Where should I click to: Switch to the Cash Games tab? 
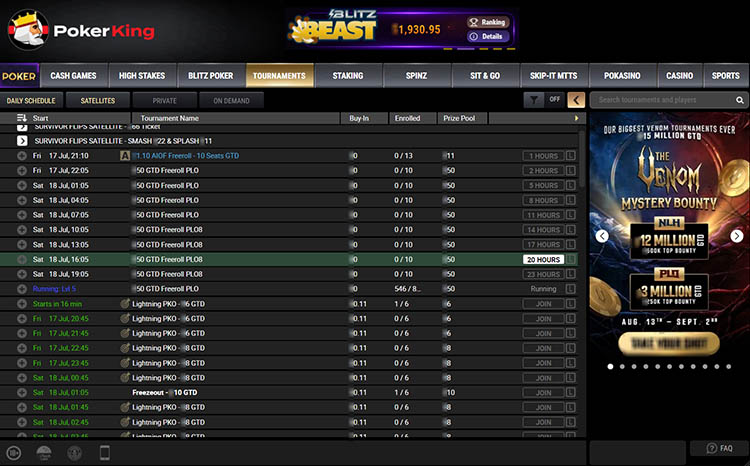click(x=74, y=76)
